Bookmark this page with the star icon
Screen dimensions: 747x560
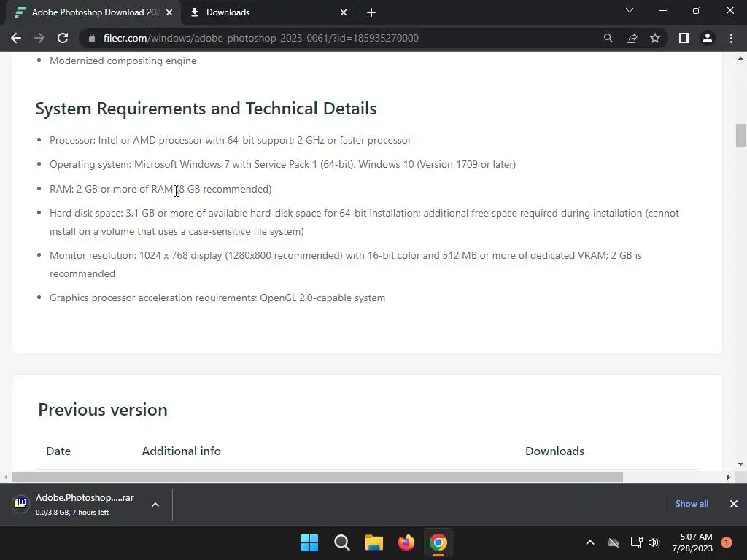click(655, 38)
